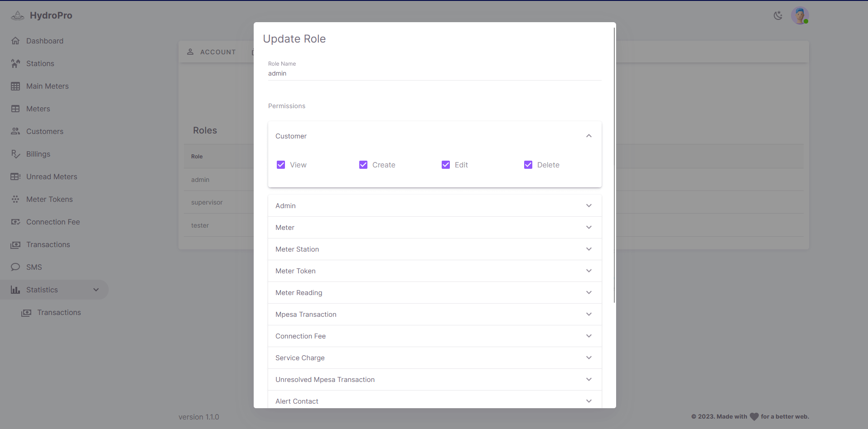Select the Customers people icon
This screenshot has width=868, height=429.
pos(15,131)
